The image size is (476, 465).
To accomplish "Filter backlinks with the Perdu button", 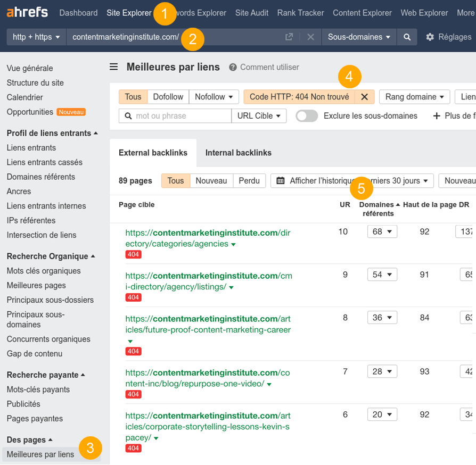I will (x=249, y=180).
